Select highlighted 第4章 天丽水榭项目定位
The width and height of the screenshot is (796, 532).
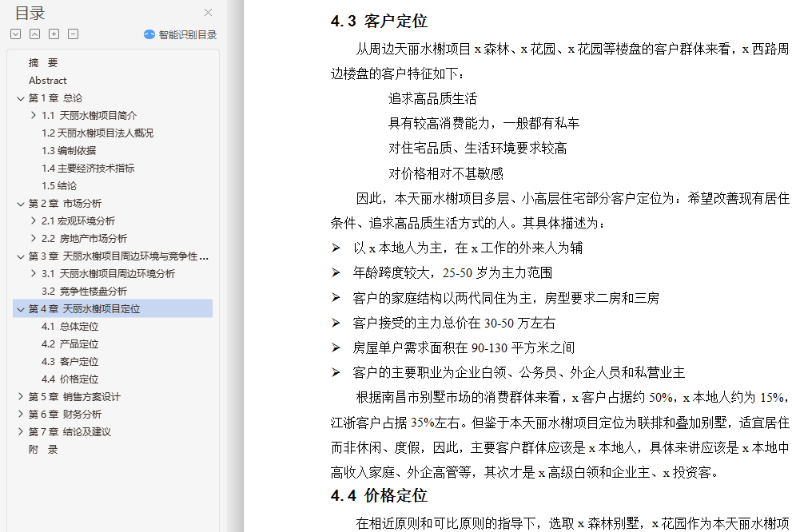point(84,308)
